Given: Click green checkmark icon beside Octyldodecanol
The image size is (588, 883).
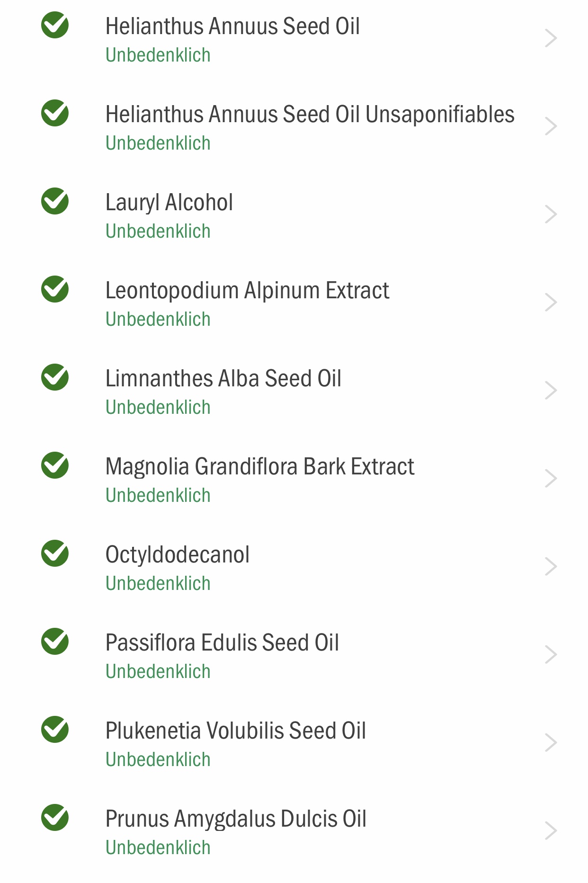Looking at the screenshot, I should pos(55,553).
